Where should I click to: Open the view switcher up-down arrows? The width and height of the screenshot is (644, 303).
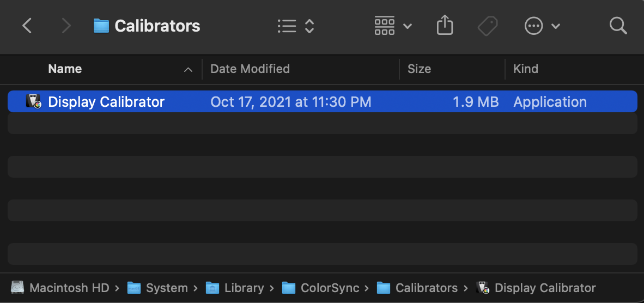(x=309, y=26)
